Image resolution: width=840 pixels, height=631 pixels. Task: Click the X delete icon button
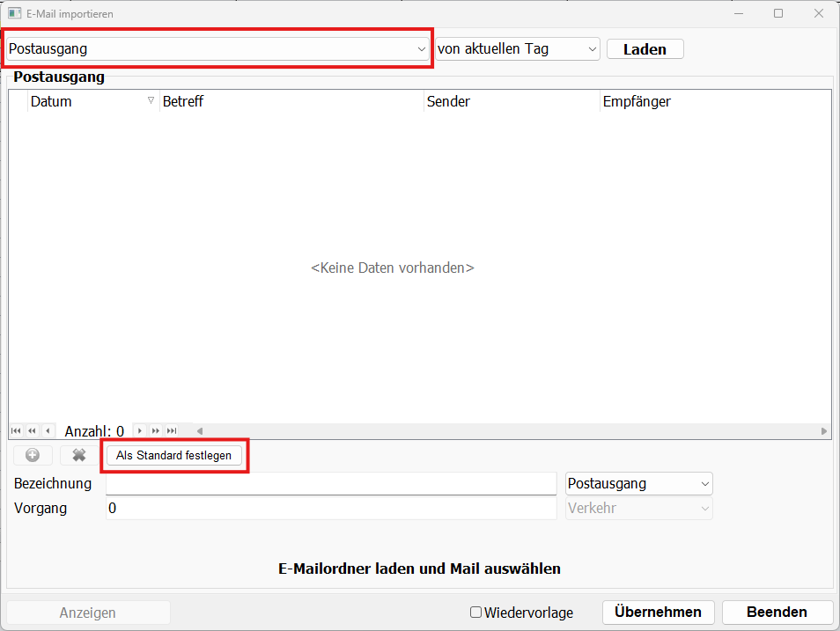tap(79, 455)
